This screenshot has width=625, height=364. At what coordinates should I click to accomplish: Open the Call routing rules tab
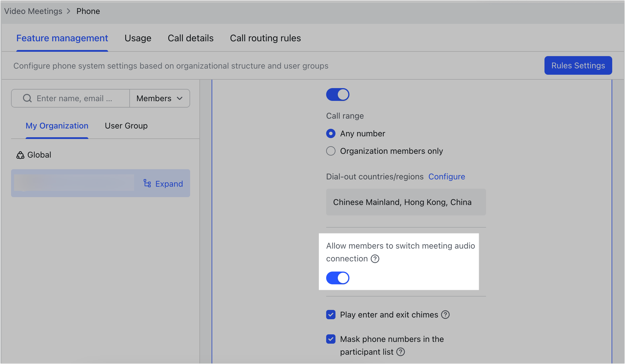[x=265, y=38]
